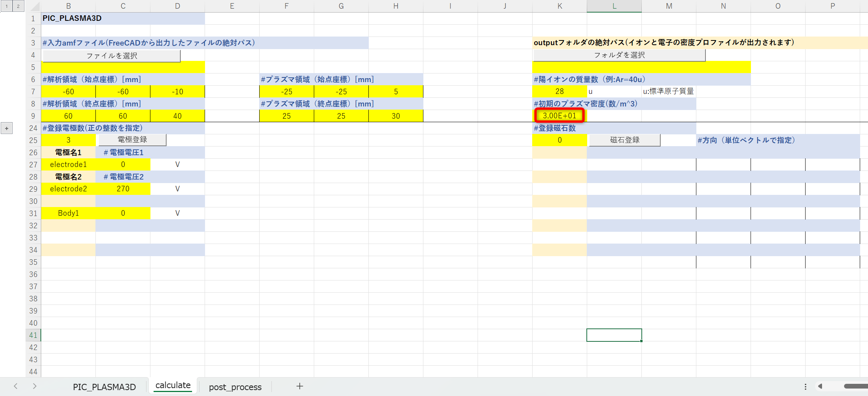This screenshot has height=396, width=868.
Task: Open the post_process sheet tab
Action: (x=235, y=387)
